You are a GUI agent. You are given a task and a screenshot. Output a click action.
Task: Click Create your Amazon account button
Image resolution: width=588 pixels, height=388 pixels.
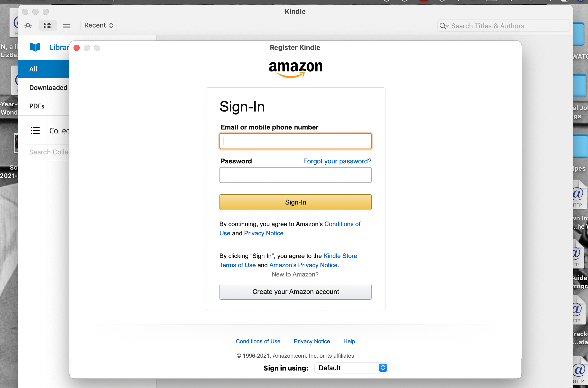296,291
